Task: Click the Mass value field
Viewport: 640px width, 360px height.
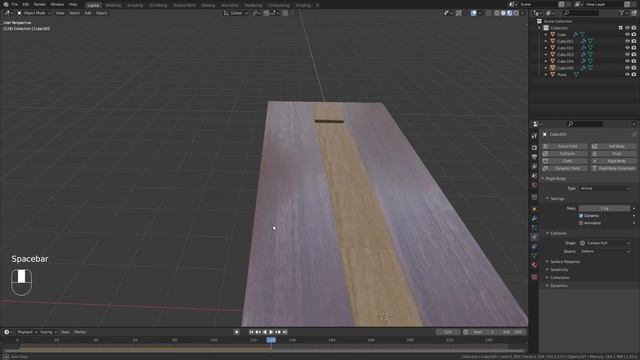Action: click(x=604, y=208)
